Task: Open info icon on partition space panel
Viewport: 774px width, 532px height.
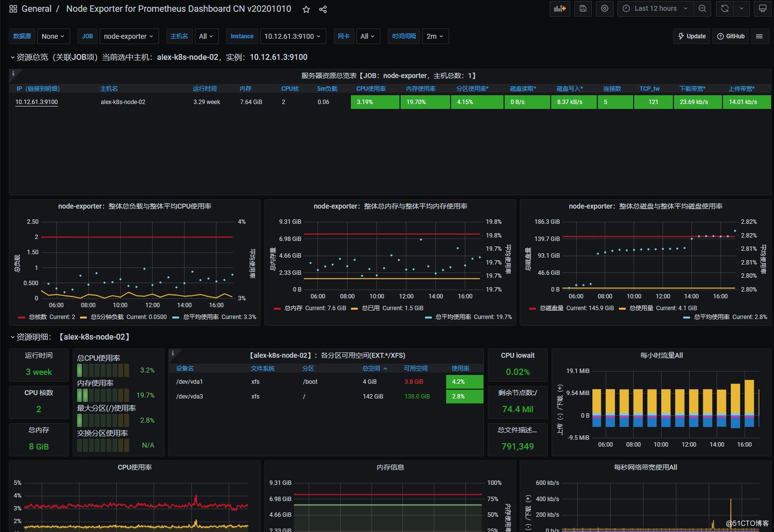Action: point(173,353)
